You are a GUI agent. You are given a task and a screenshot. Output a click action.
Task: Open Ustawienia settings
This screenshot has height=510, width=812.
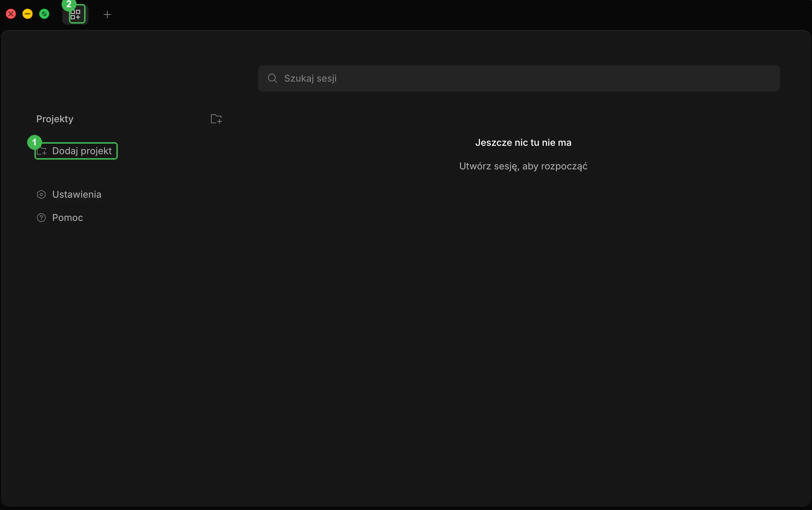(69, 194)
